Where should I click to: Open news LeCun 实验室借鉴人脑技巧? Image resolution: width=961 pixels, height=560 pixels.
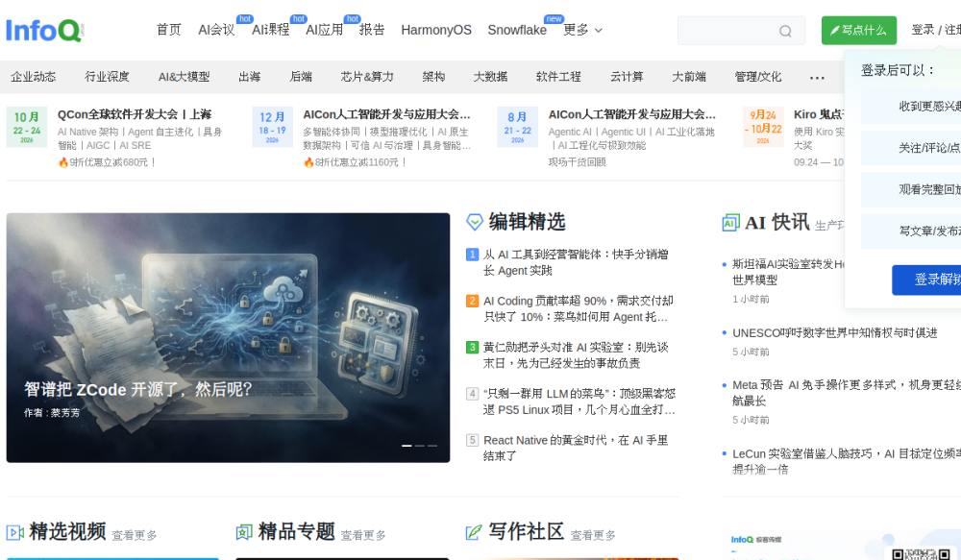tap(847, 461)
